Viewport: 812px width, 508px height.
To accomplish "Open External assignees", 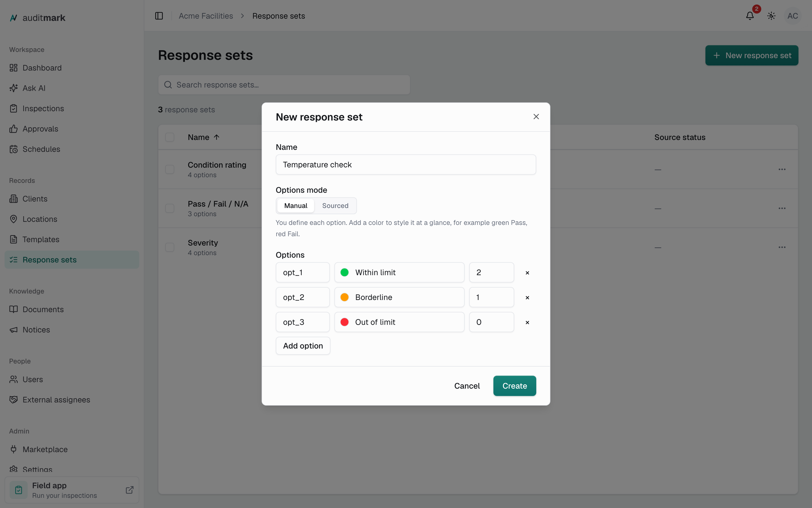I will [72, 400].
